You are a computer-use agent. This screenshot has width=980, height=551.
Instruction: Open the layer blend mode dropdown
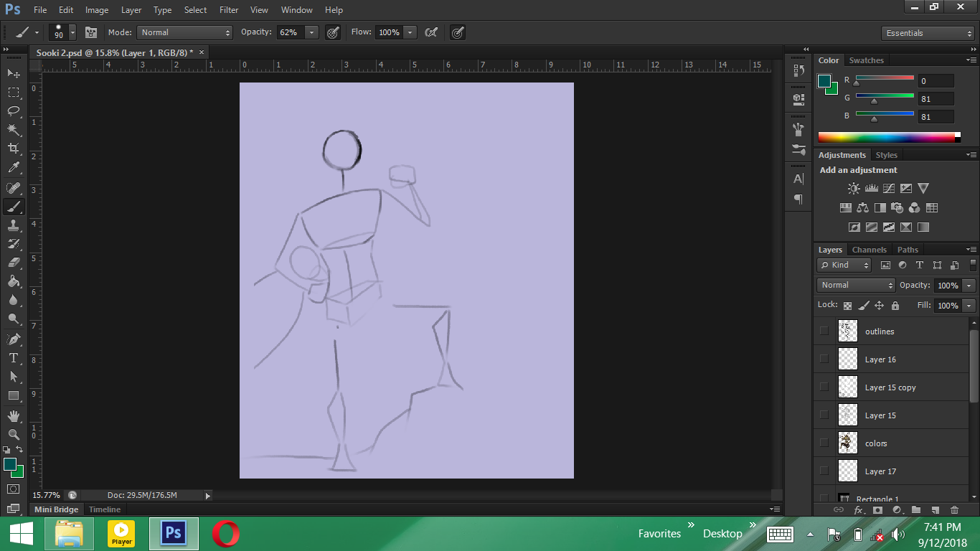[x=856, y=285]
